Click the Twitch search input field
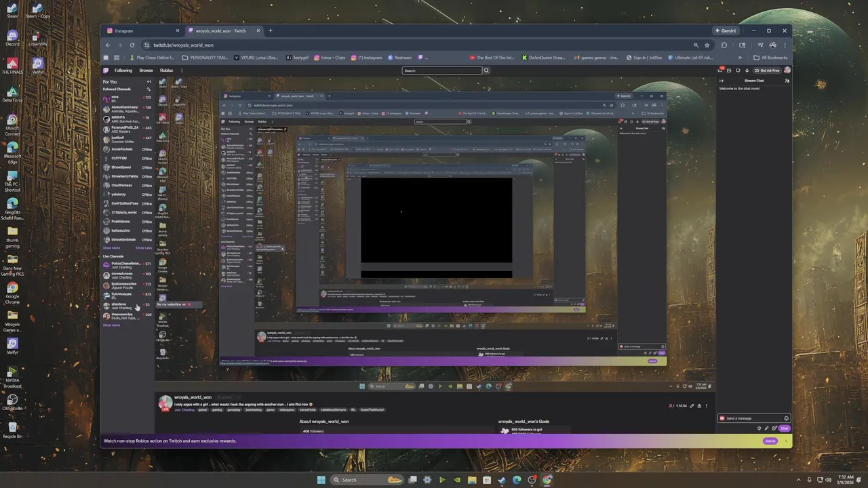Viewport: 868px width, 488px height. [442, 70]
